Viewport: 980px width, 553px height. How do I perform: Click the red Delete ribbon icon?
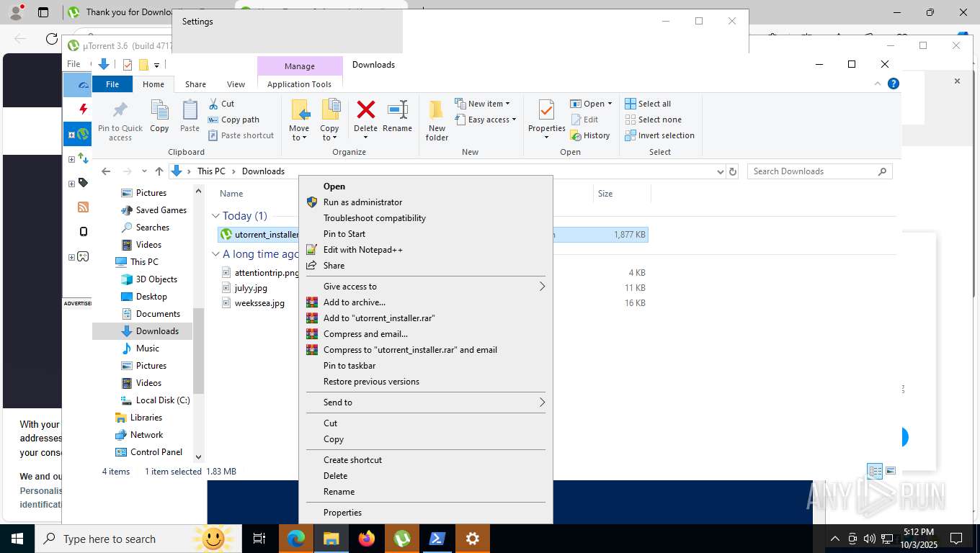(x=365, y=109)
